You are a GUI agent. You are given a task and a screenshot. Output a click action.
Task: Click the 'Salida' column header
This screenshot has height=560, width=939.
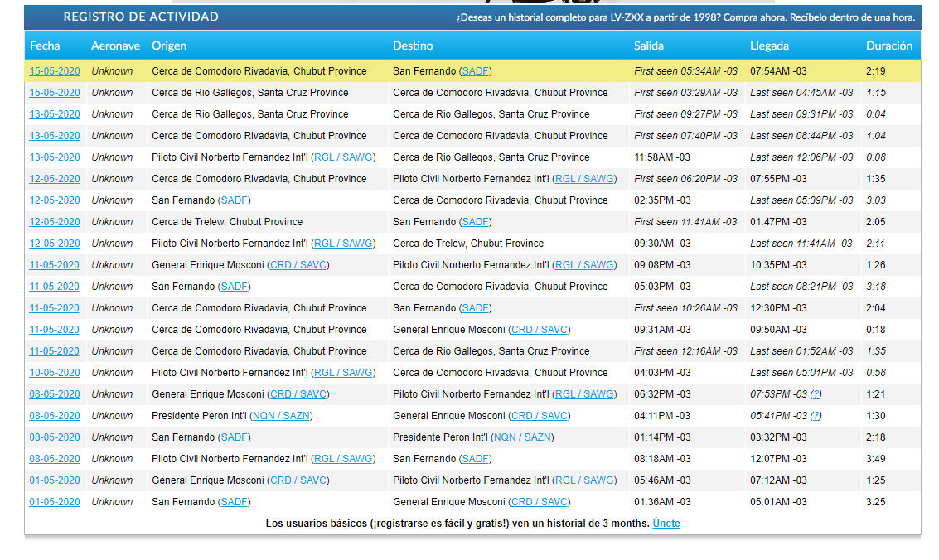click(x=649, y=46)
